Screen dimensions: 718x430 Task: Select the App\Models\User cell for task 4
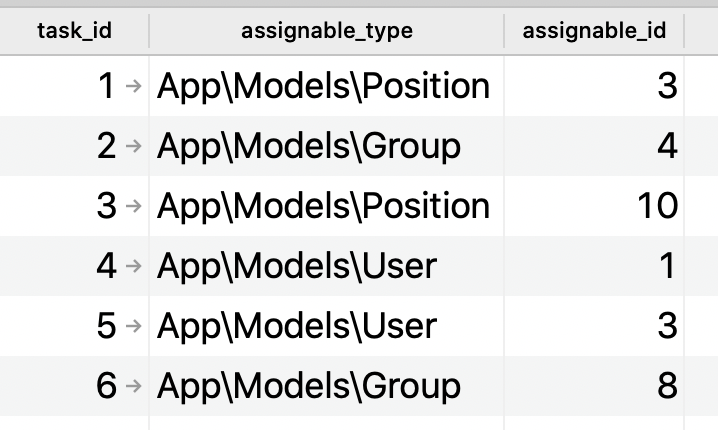coord(326,266)
